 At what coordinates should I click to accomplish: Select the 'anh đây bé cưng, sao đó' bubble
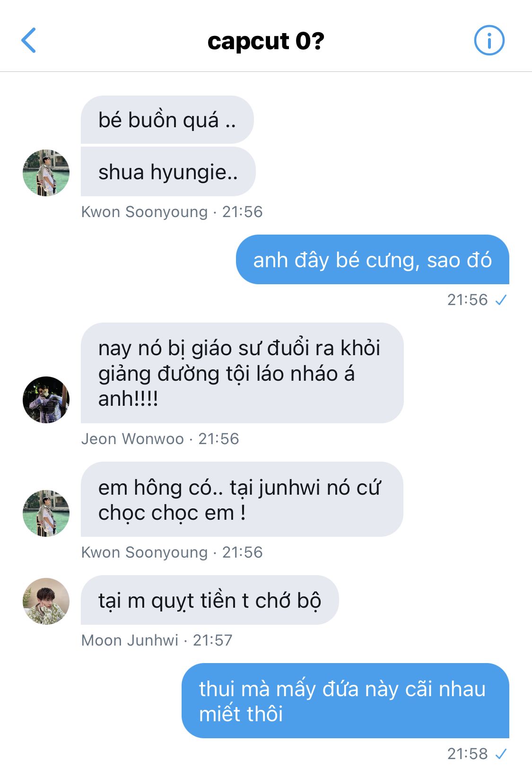coord(373,260)
